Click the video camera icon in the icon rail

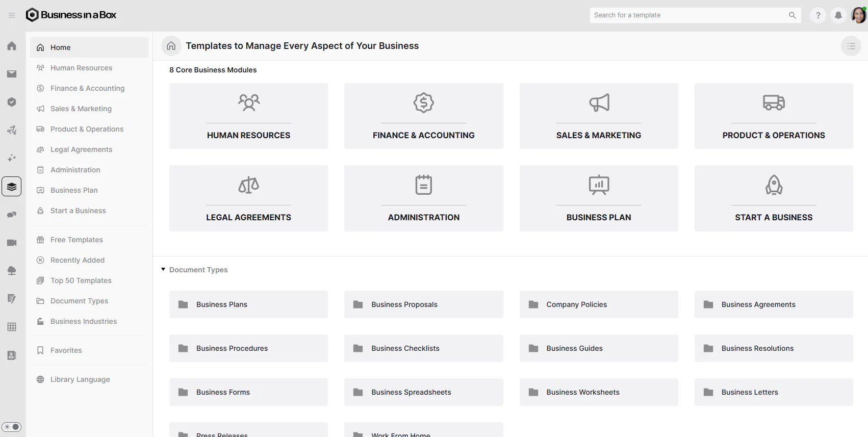12,243
